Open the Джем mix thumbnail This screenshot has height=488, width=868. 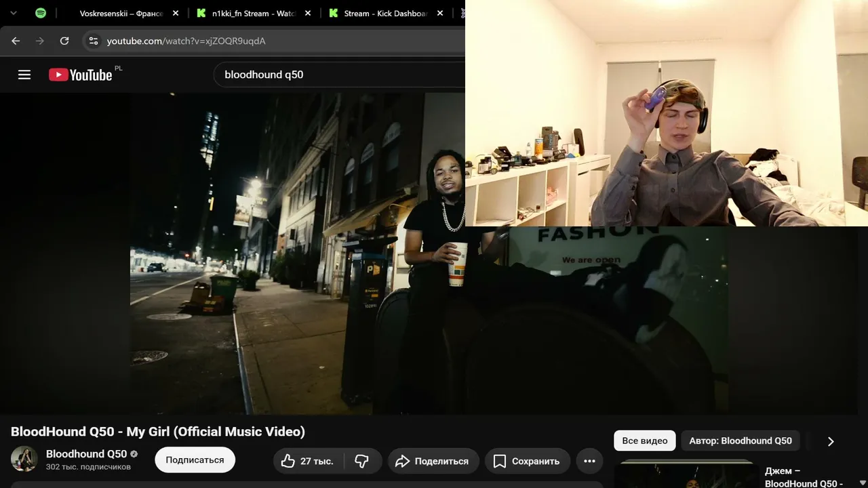(684, 474)
